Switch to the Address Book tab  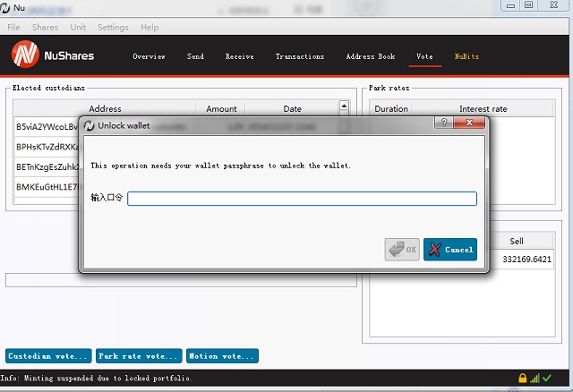tap(370, 56)
